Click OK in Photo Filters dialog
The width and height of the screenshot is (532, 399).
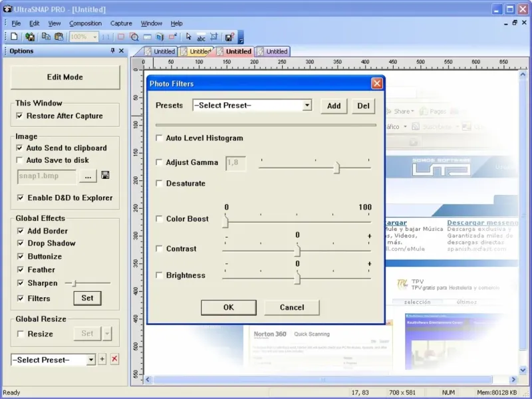coord(228,307)
